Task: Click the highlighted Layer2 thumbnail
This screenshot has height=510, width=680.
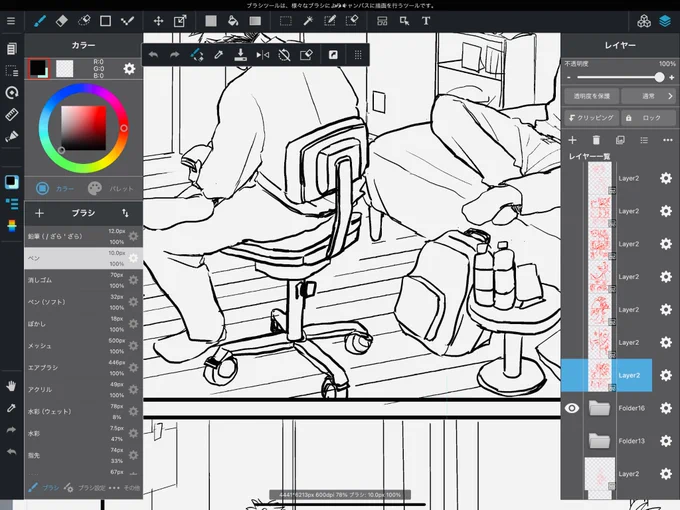Action: coord(600,375)
